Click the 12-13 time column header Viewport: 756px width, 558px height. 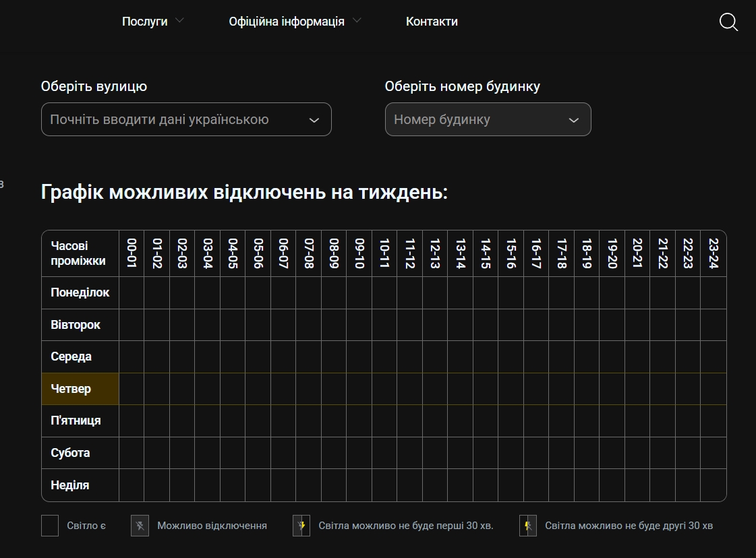tap(435, 253)
